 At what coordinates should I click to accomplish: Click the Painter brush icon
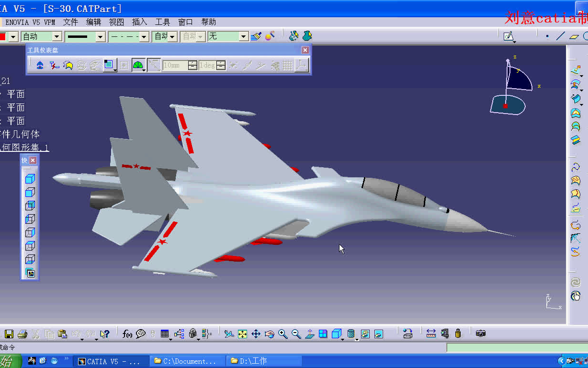tap(256, 36)
